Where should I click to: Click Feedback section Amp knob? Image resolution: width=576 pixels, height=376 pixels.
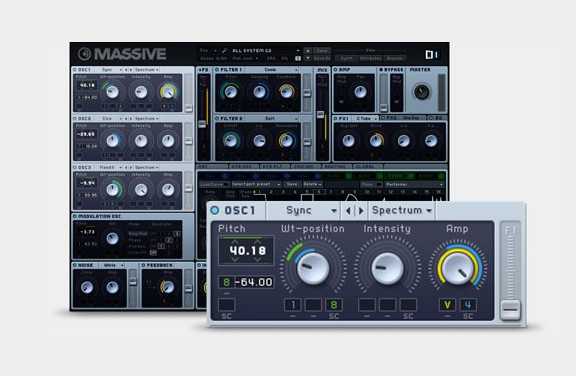168,287
